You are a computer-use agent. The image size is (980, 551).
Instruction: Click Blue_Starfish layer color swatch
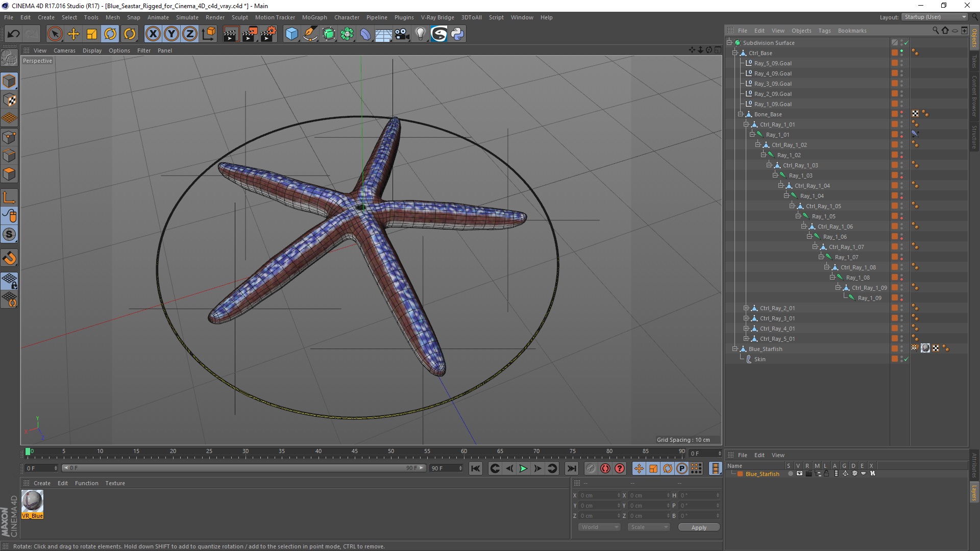[x=740, y=474]
